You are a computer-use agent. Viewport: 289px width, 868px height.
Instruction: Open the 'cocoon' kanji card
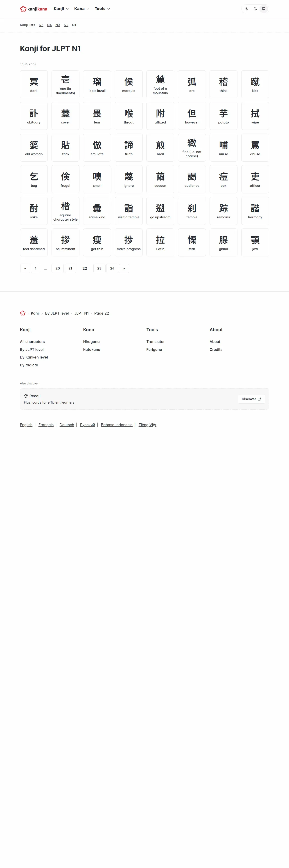[160, 179]
